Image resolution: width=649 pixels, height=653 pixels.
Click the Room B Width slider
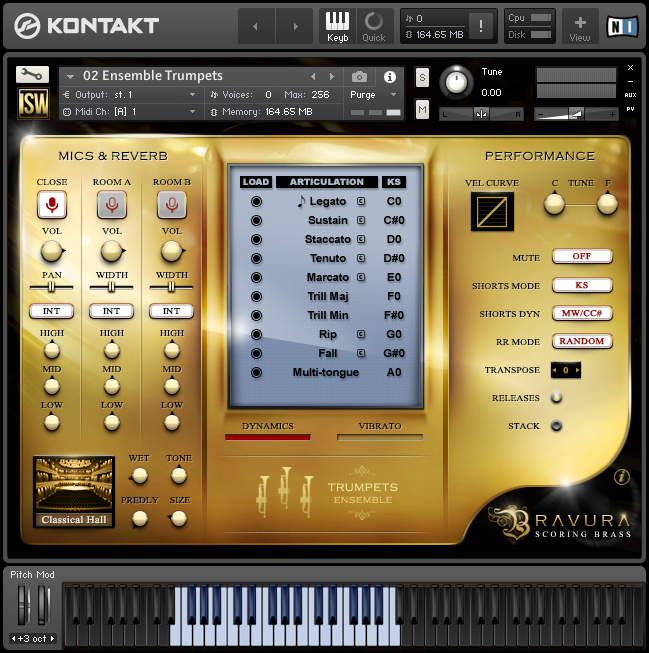172,287
